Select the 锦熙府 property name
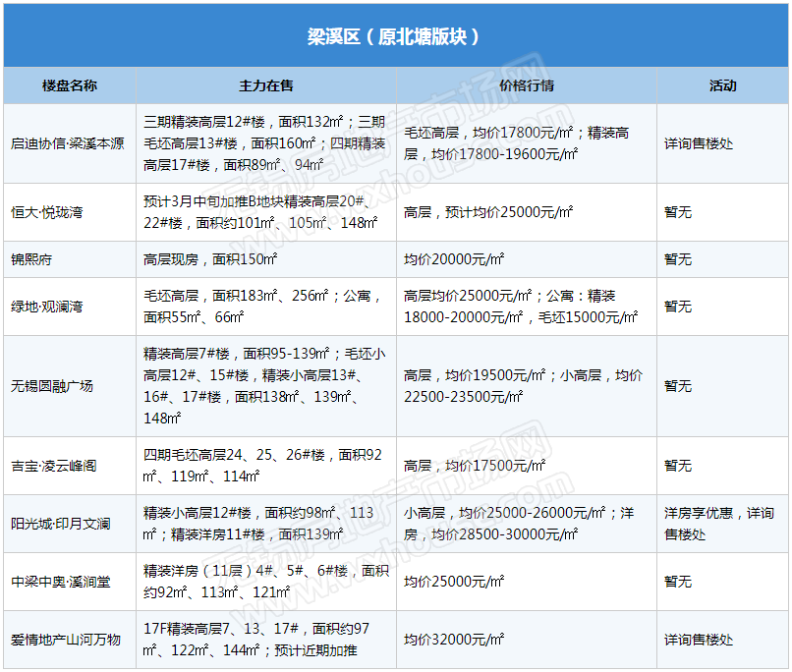This screenshot has height=672, width=792. [31, 259]
